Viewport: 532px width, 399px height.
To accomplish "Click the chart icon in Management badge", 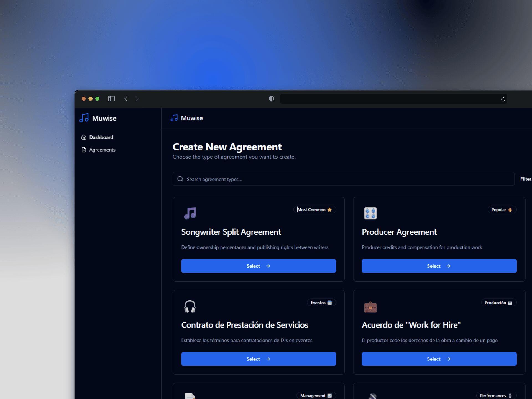I will (329, 396).
